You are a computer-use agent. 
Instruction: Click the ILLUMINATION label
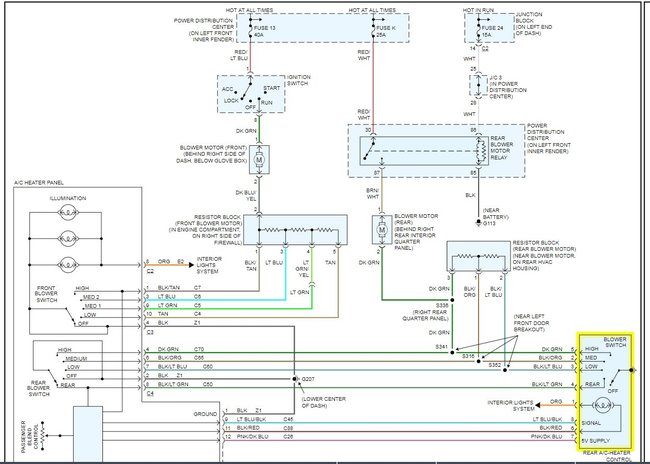tap(68, 198)
